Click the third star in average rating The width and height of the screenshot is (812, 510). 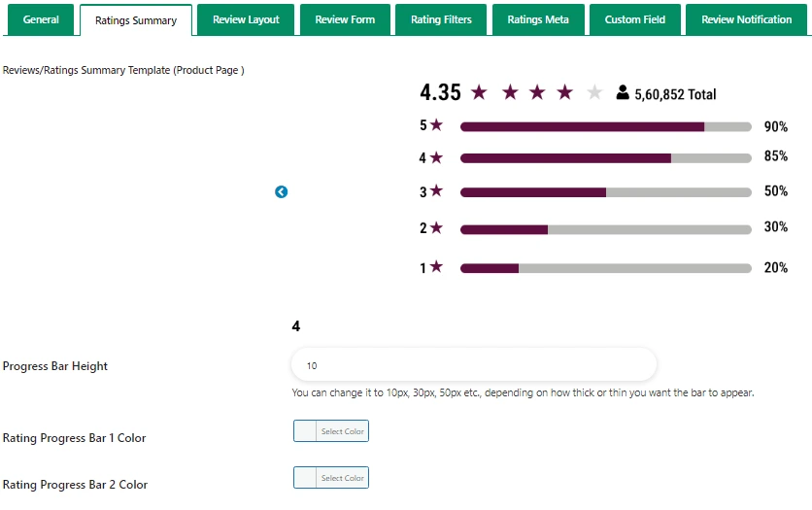click(536, 93)
